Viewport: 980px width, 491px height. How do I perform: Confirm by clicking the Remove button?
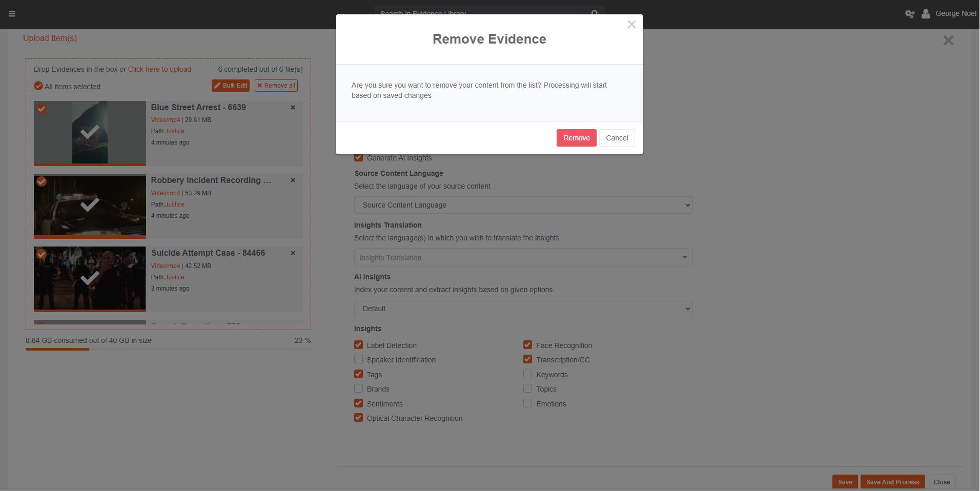tap(576, 138)
